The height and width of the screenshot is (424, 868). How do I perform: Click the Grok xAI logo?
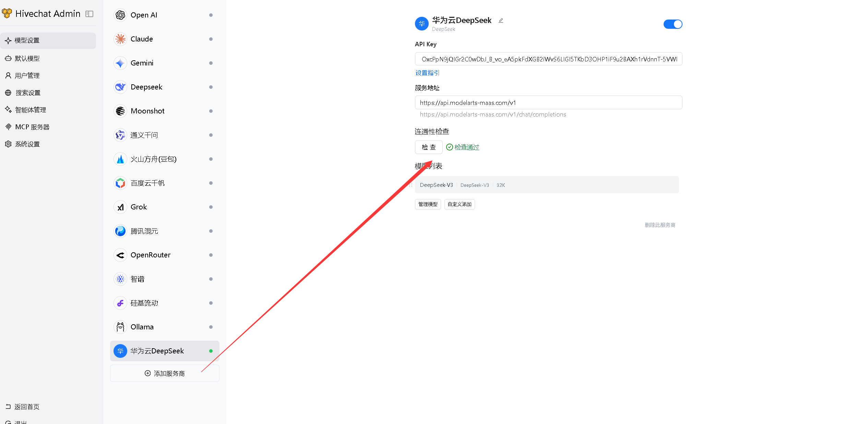120,207
